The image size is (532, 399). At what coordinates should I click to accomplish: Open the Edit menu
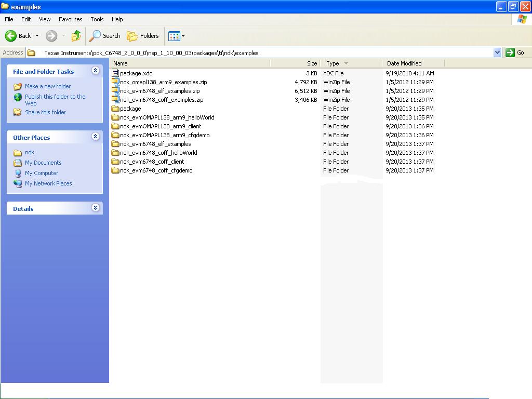point(26,19)
